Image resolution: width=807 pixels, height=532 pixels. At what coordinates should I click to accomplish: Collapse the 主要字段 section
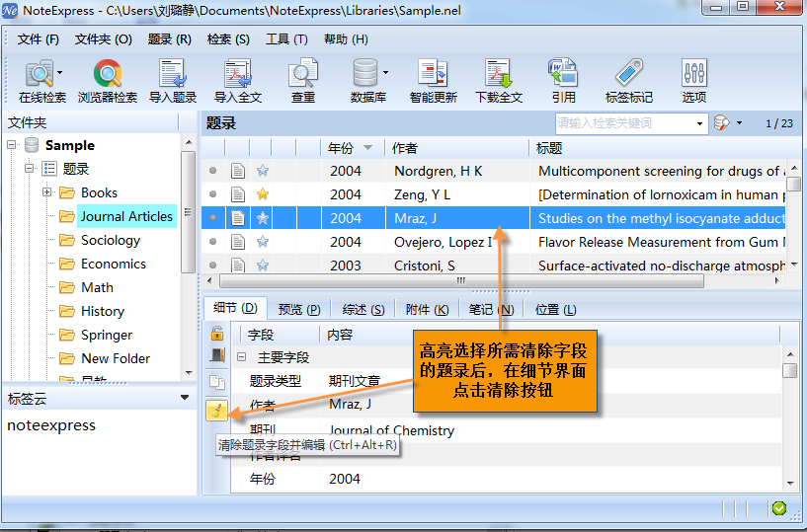pyautogui.click(x=241, y=356)
